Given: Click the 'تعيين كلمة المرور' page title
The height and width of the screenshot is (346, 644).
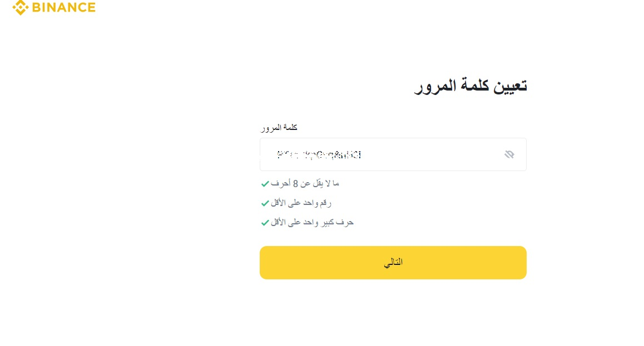Looking at the screenshot, I should pos(470,85).
